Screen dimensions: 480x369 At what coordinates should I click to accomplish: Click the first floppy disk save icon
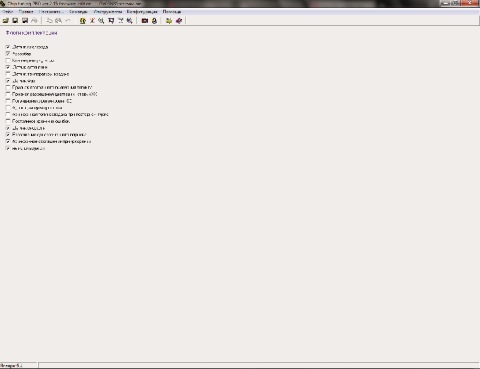click(x=15, y=21)
